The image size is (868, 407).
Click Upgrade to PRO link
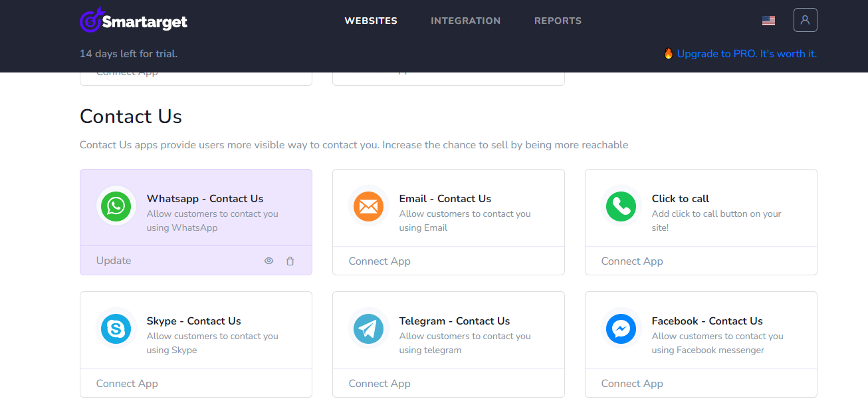746,54
